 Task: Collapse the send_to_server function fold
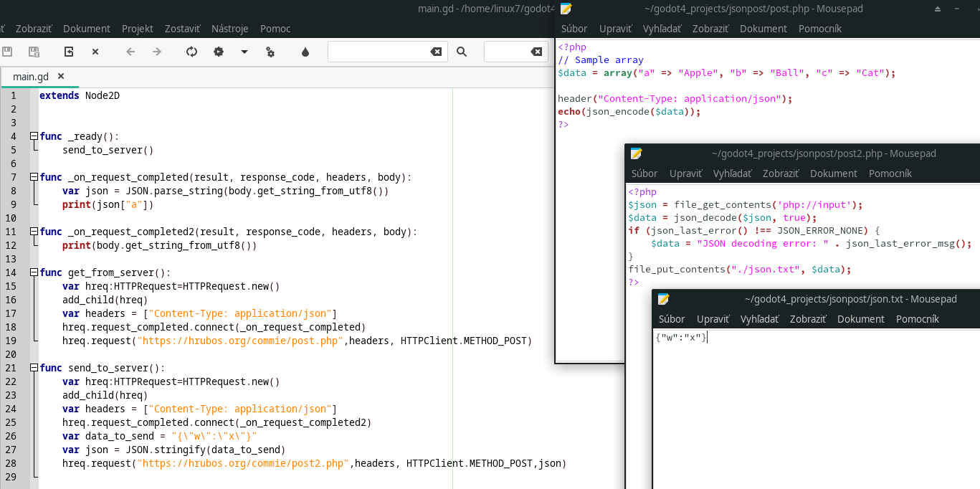(x=33, y=367)
